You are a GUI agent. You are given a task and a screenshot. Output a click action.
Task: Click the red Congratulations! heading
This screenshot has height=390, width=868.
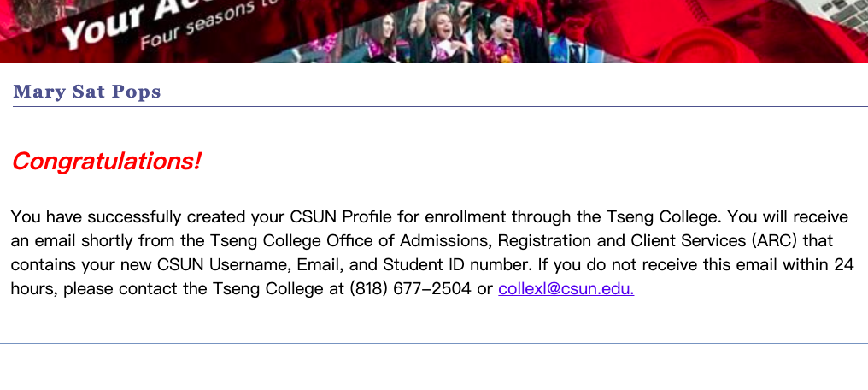click(x=107, y=161)
